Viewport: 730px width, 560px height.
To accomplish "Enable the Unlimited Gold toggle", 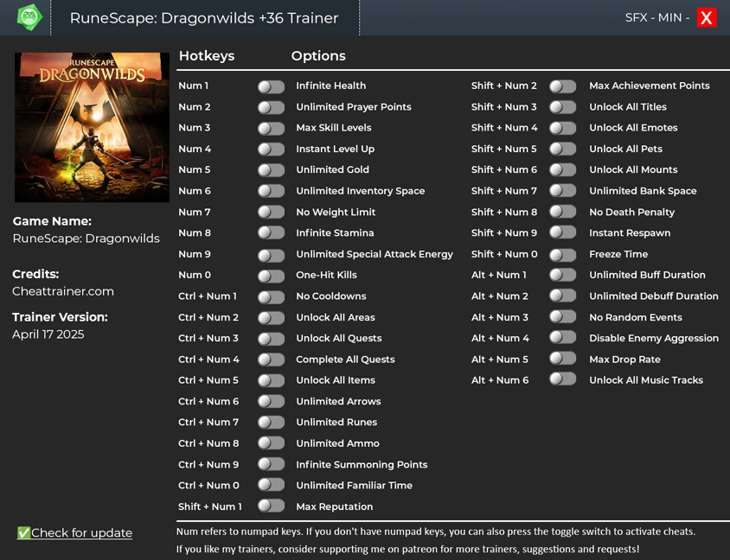I will tap(272, 170).
